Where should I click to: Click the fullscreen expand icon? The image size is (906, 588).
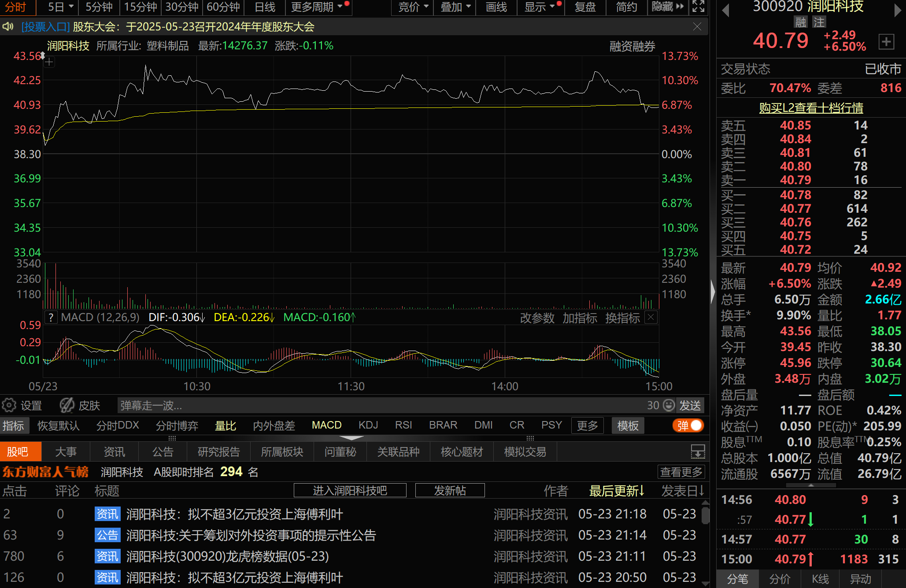tap(699, 7)
